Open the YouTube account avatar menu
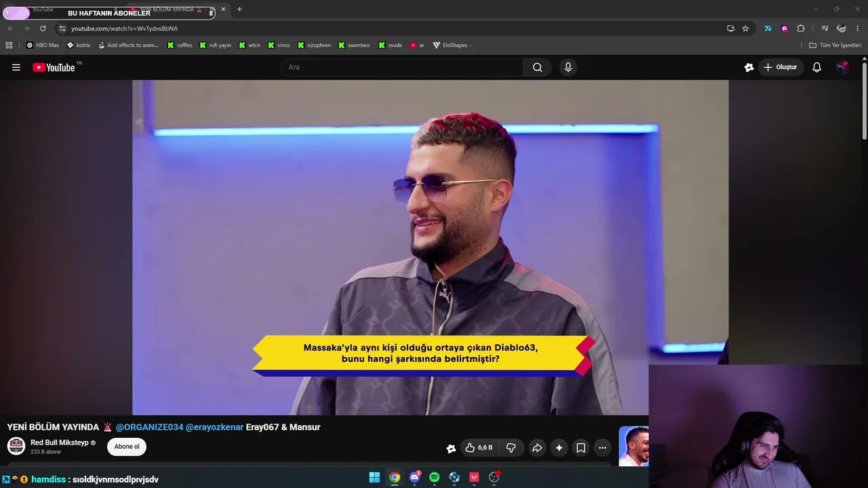Image resolution: width=868 pixels, height=488 pixels. point(842,67)
